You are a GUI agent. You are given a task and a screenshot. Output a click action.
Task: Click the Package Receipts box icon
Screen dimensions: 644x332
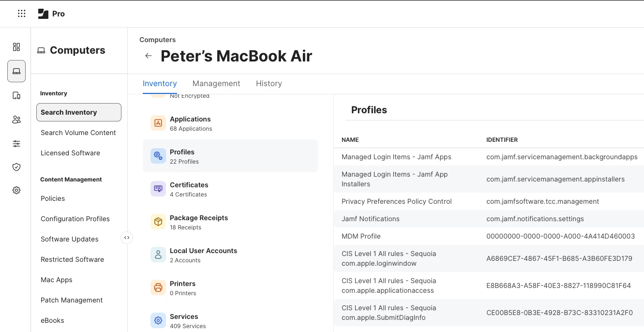click(x=158, y=222)
